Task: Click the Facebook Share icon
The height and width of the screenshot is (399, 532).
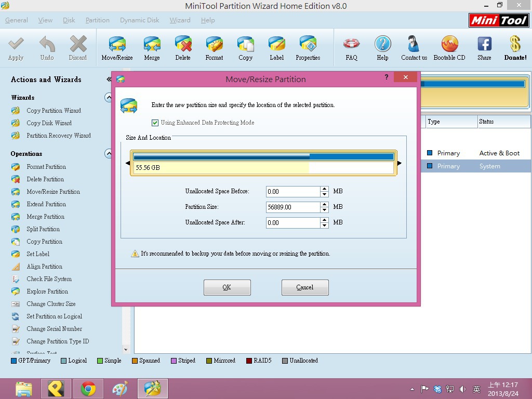Action: point(485,44)
